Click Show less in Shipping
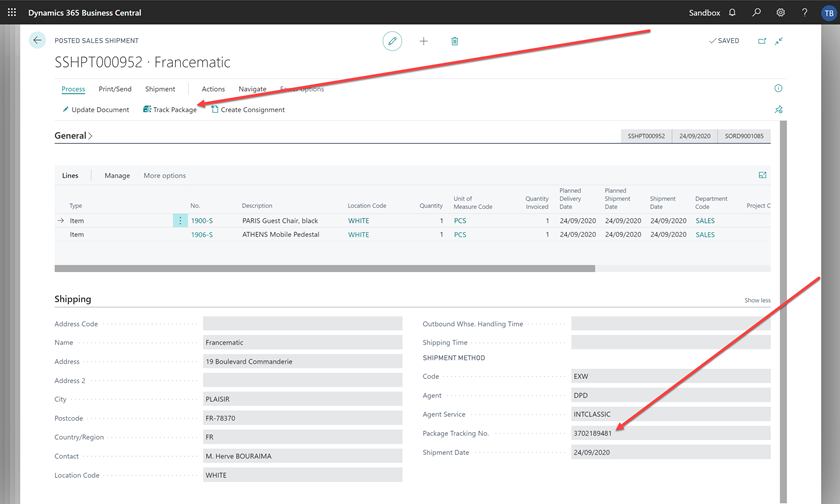The image size is (840, 504). pyautogui.click(x=757, y=300)
